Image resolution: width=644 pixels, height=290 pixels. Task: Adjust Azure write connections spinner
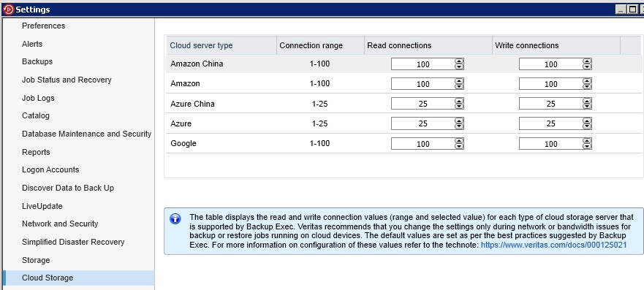(587, 123)
